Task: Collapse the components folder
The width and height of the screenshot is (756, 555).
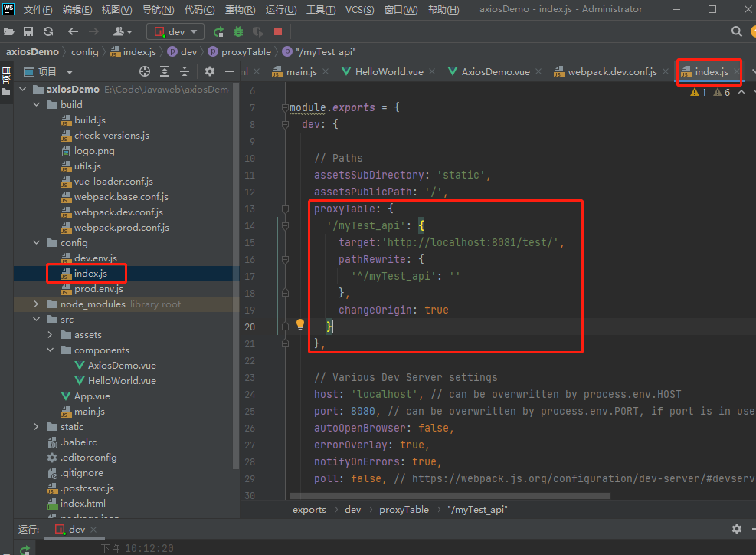Action: [50, 350]
